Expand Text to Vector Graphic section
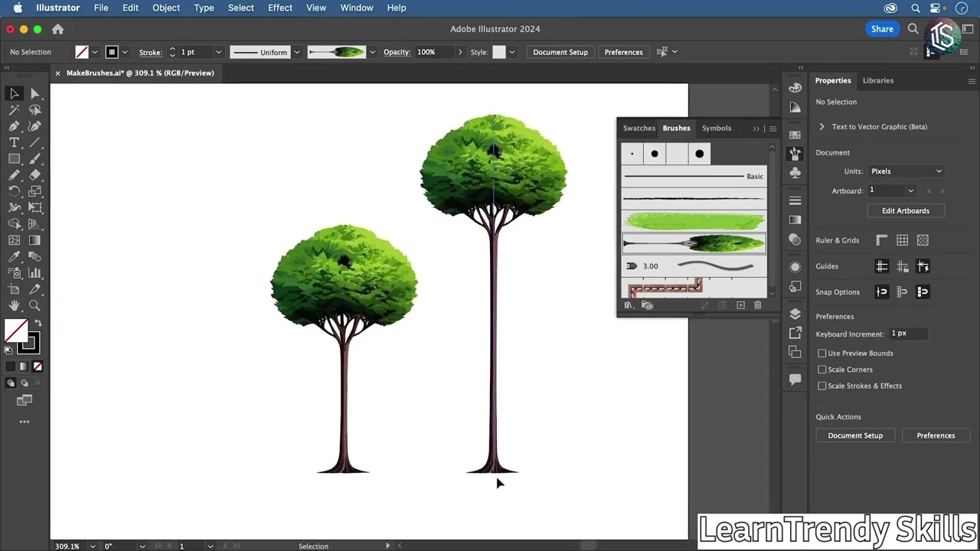 [822, 127]
